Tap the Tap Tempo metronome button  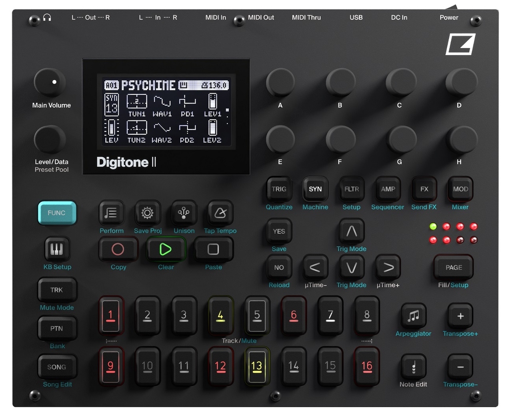220,213
